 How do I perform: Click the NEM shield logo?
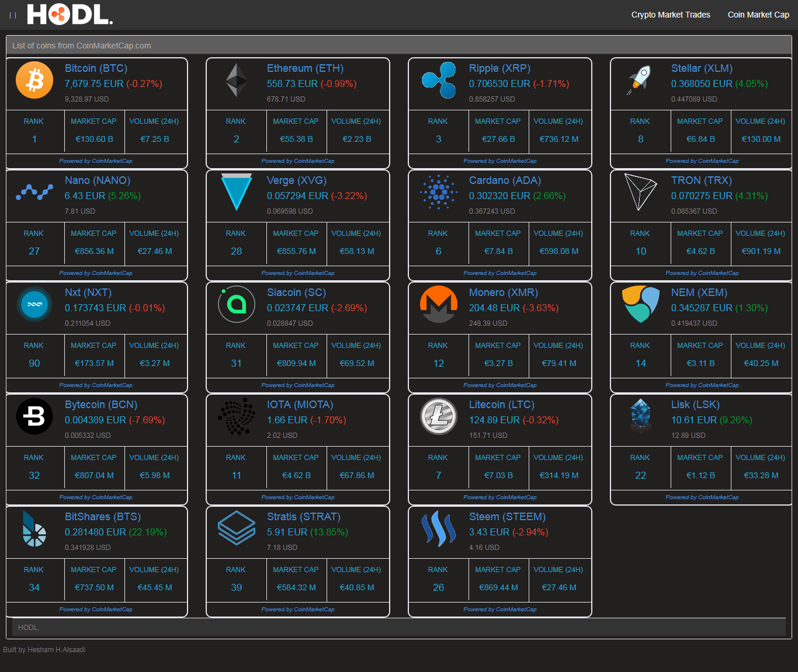pos(641,304)
